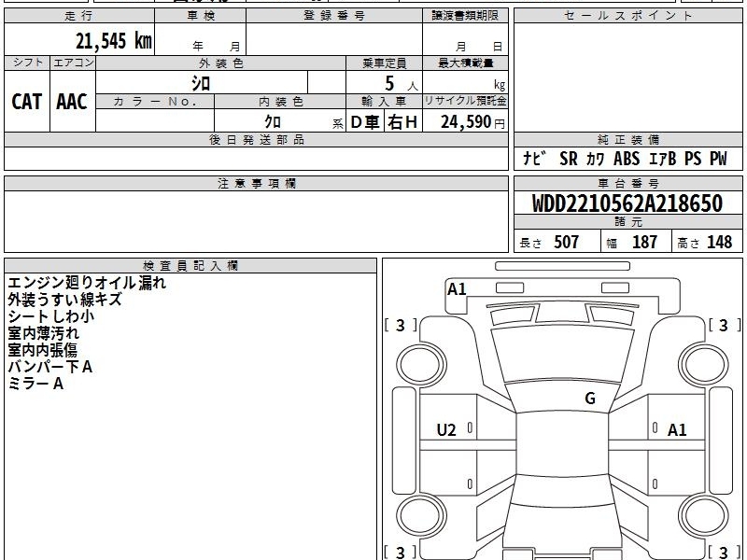Select the note 室内内張傷
The width and height of the screenshot is (747, 560).
[42, 350]
